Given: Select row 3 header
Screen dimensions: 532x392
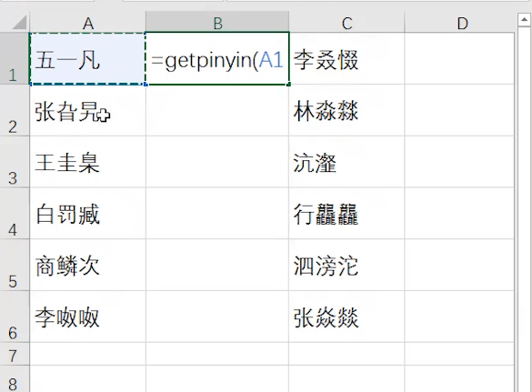Looking at the screenshot, I should [15, 162].
